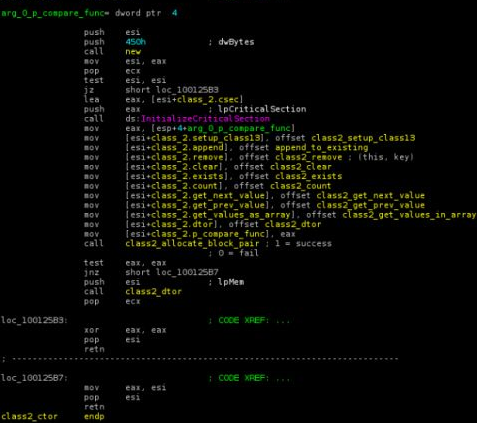Image resolution: width=477 pixels, height=423 pixels.
Task: Select the 'class_2.get_prev_value' struct member
Action: [x=208, y=206]
